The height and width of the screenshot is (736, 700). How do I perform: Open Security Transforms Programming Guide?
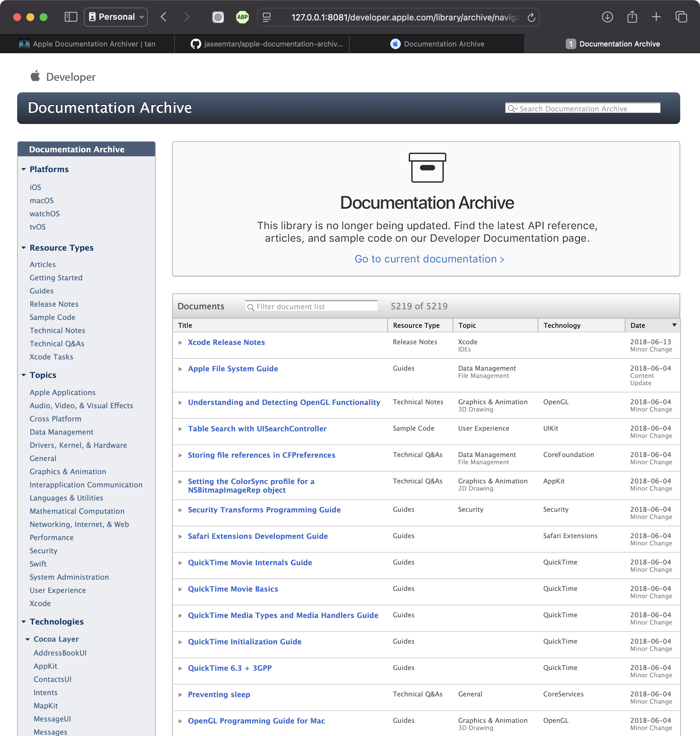[x=264, y=509]
